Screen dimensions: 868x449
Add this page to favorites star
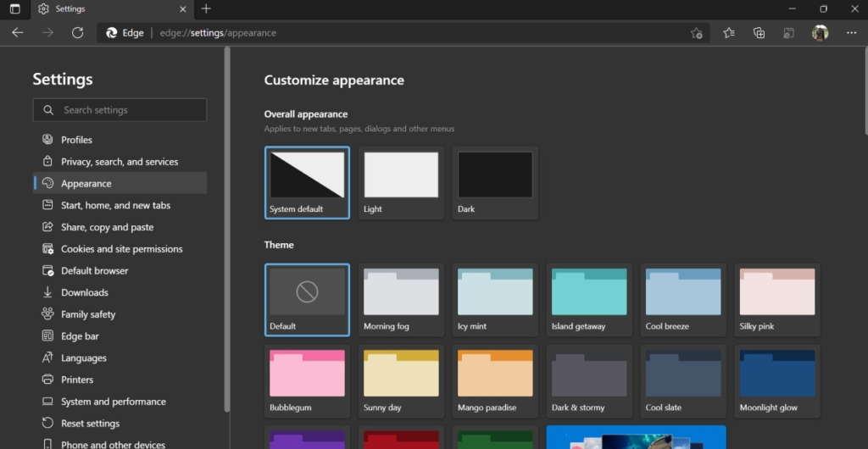697,33
